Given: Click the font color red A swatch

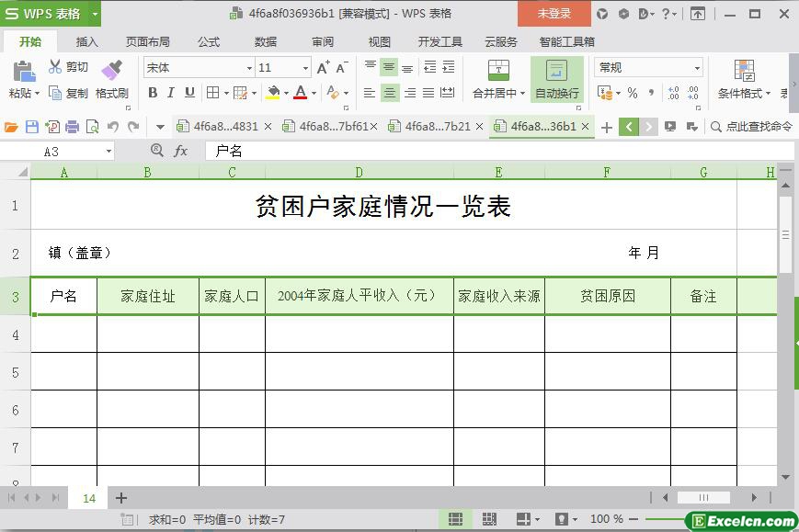Looking at the screenshot, I should coord(300,93).
